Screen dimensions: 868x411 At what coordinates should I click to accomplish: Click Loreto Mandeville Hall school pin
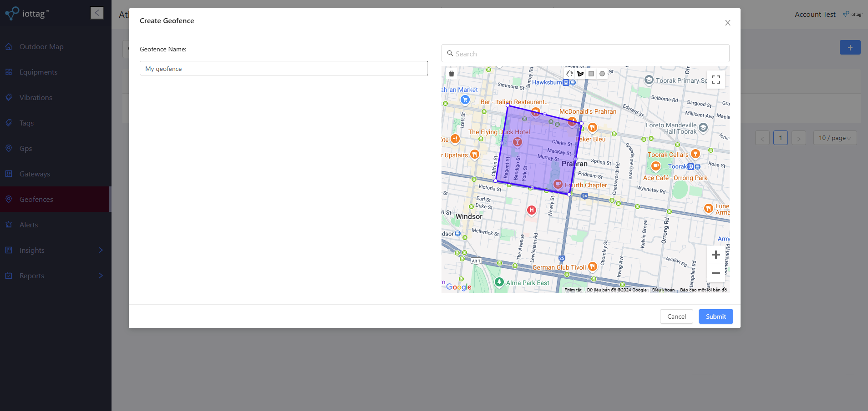coord(703,127)
